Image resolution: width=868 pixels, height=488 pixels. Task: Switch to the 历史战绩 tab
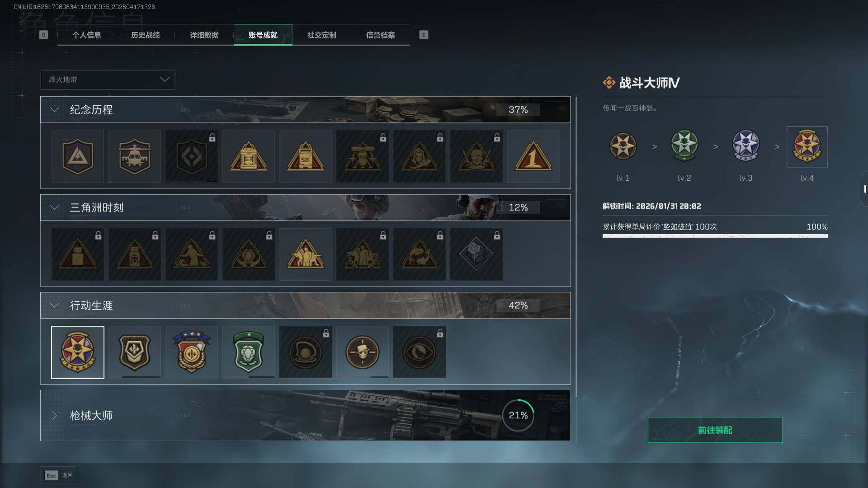pos(145,35)
